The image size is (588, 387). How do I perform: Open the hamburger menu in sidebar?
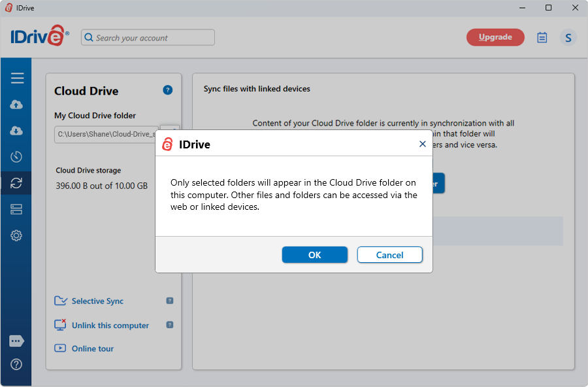pyautogui.click(x=17, y=78)
